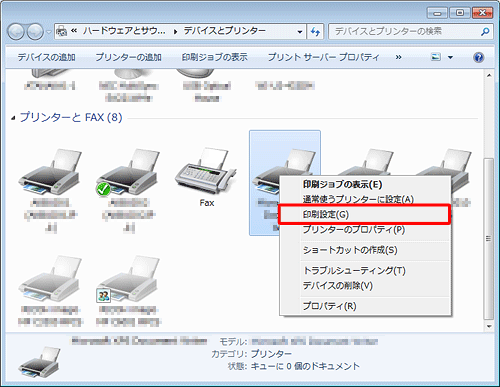Viewport: 500px width, 387px height.
Task: Click the scrollbar up arrow
Action: coord(489,76)
